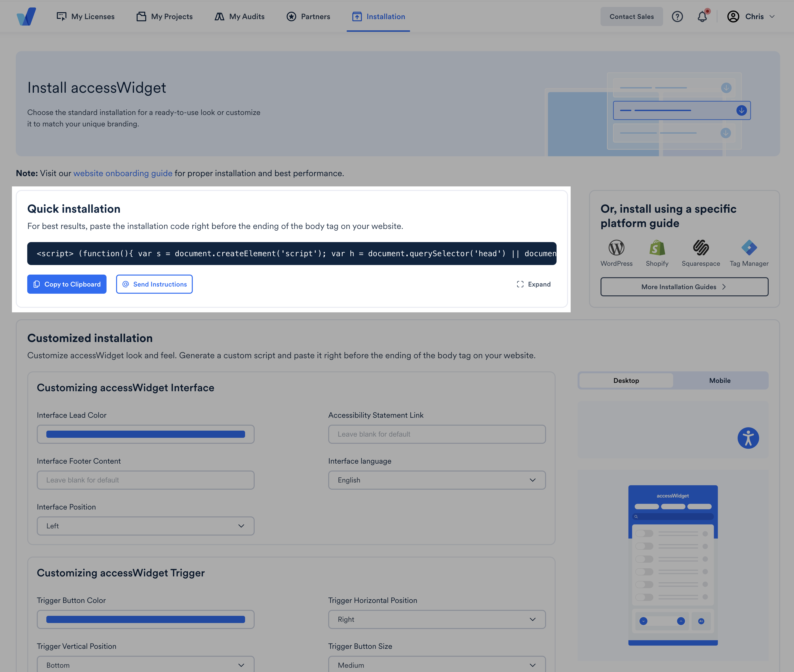
Task: Go to My Licenses
Action: point(86,16)
